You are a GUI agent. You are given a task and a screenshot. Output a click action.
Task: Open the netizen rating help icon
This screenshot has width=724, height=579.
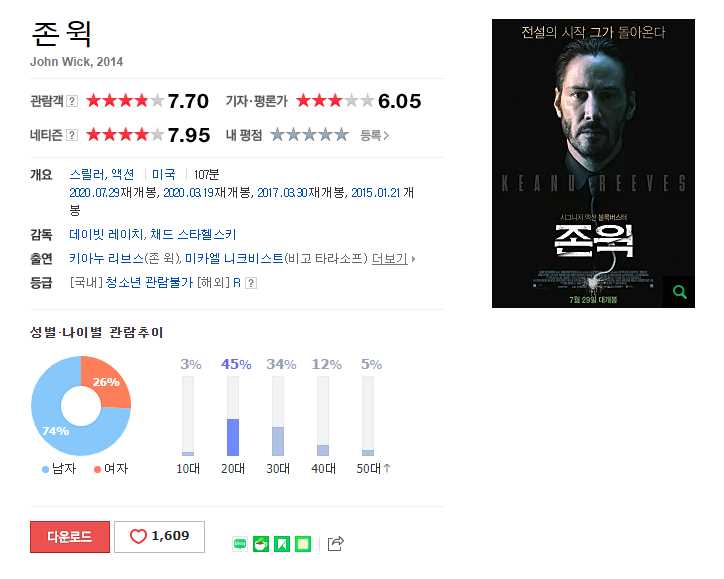(72, 135)
